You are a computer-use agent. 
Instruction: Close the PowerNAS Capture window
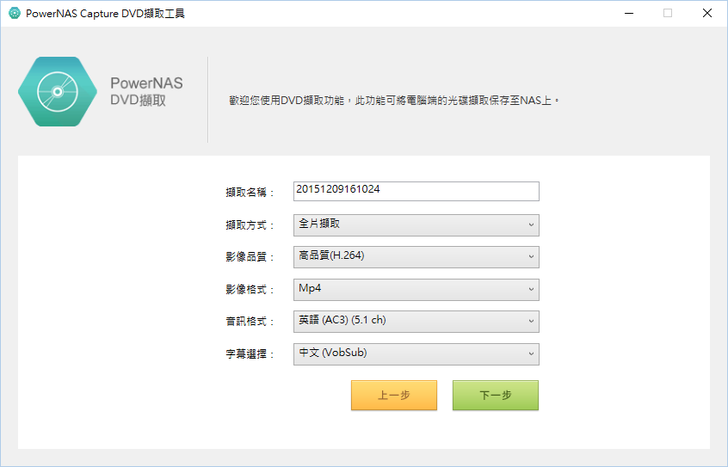707,13
